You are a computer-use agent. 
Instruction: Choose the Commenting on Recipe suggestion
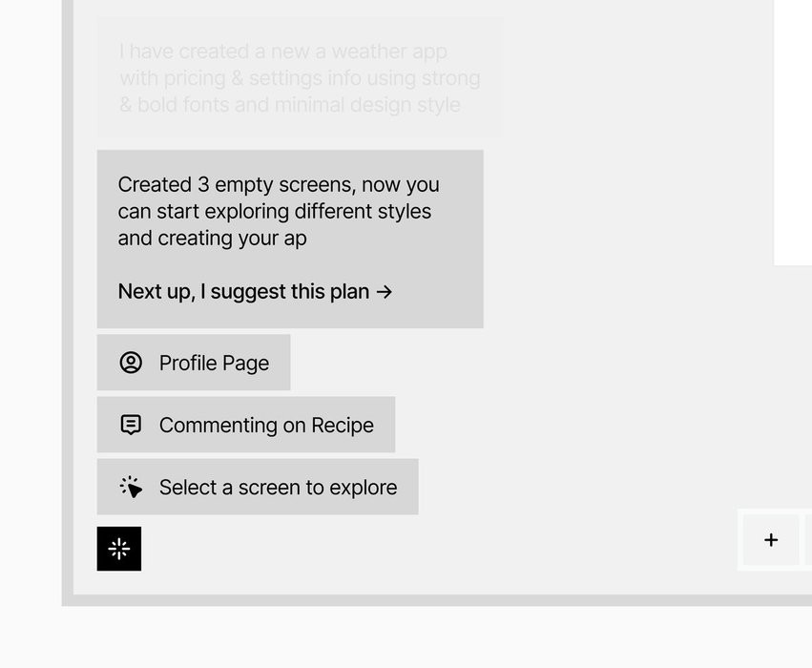[246, 425]
